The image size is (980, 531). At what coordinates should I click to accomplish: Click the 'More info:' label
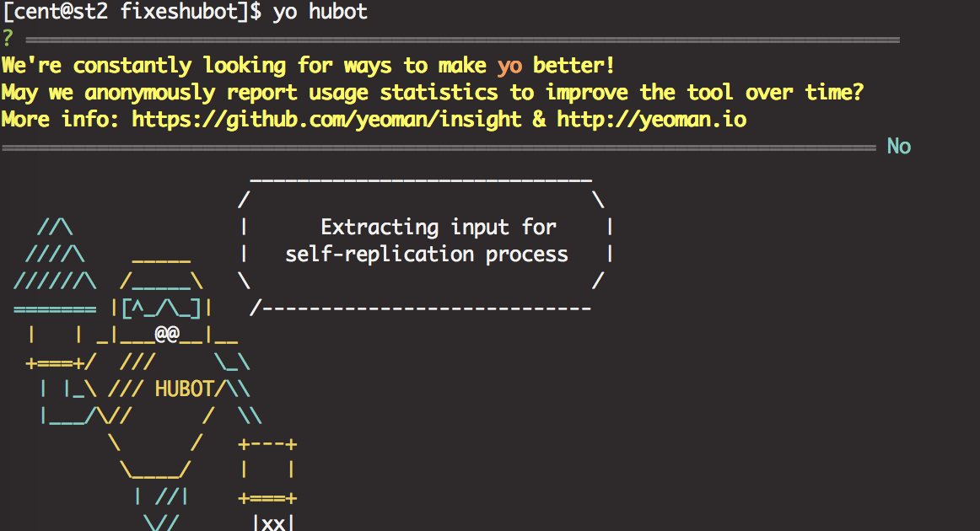[x=62, y=119]
